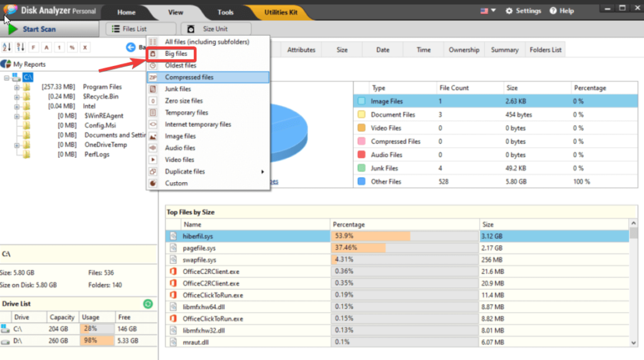Image resolution: width=644 pixels, height=360 pixels.
Task: Choose Audio files menu entry
Action: pyautogui.click(x=208, y=148)
